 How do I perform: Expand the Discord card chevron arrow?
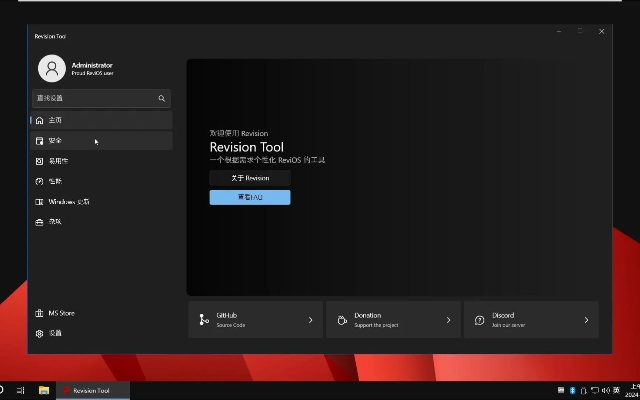[586, 320]
